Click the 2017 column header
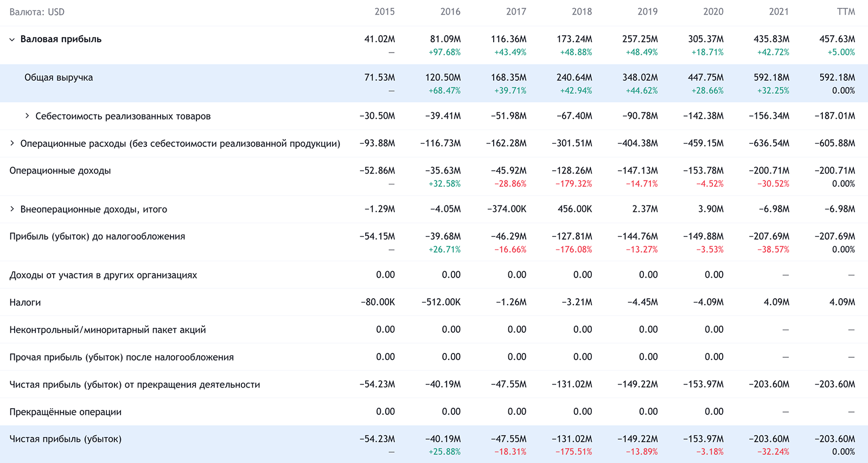Screen dimensions: 868x463 516,12
